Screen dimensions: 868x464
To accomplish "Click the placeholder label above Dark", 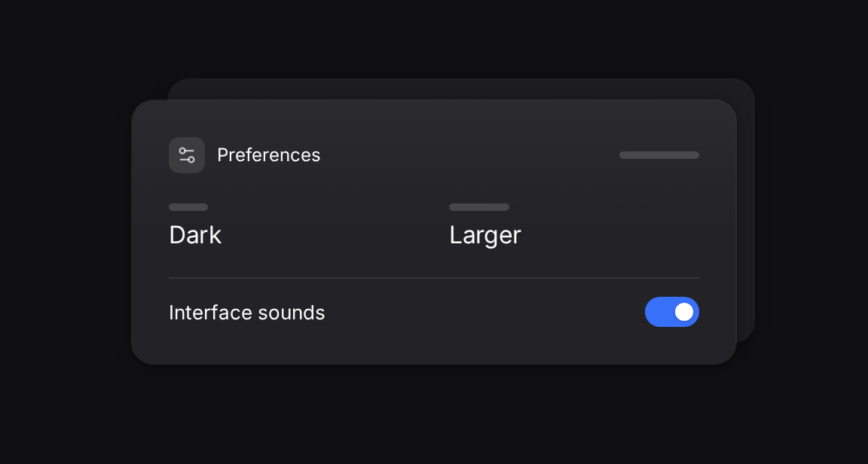I will coord(188,207).
